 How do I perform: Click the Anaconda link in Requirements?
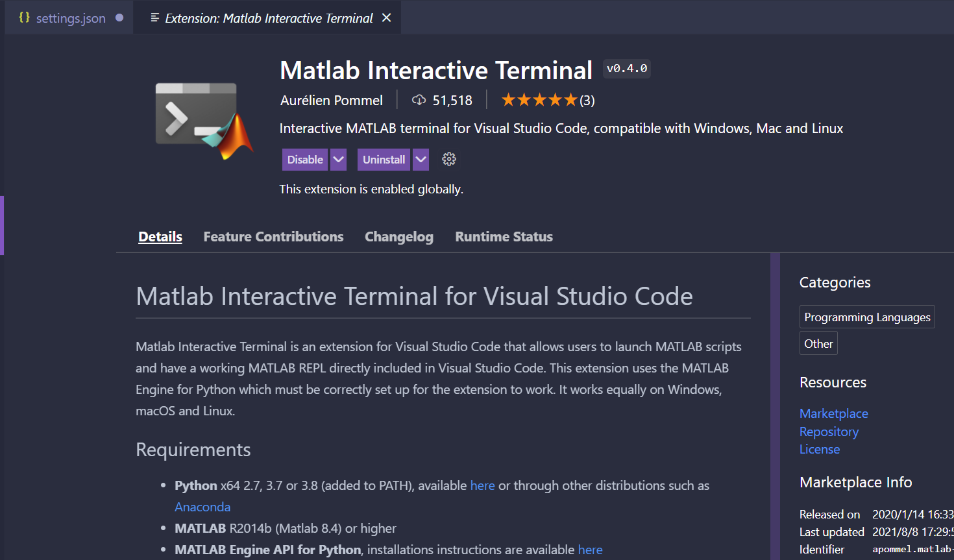(x=202, y=507)
